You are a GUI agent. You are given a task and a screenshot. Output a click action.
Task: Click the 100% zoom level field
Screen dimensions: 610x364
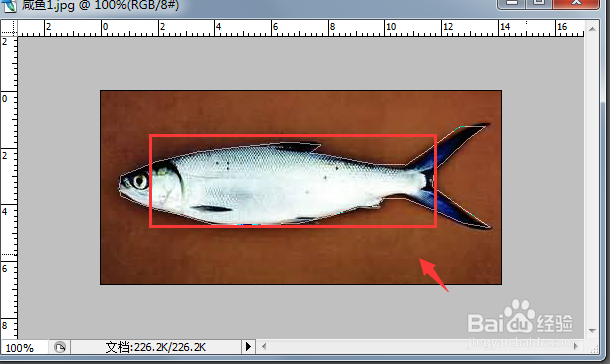[24, 347]
